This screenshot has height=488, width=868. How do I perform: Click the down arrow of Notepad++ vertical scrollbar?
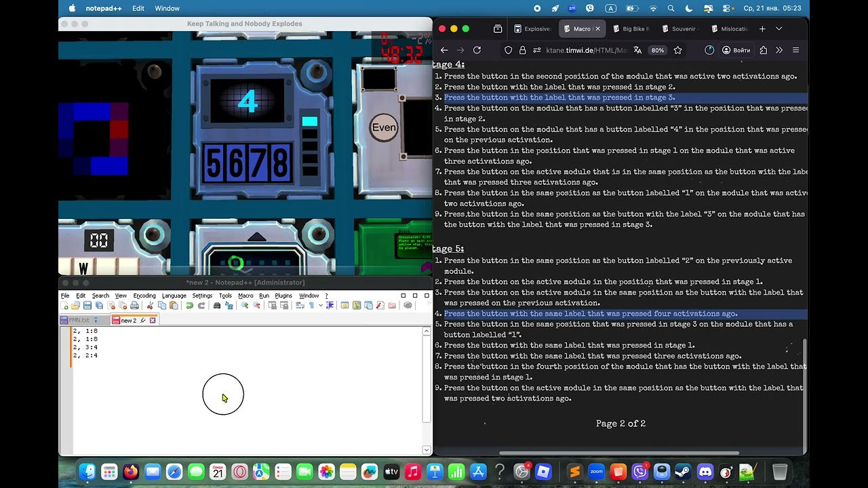(x=427, y=449)
